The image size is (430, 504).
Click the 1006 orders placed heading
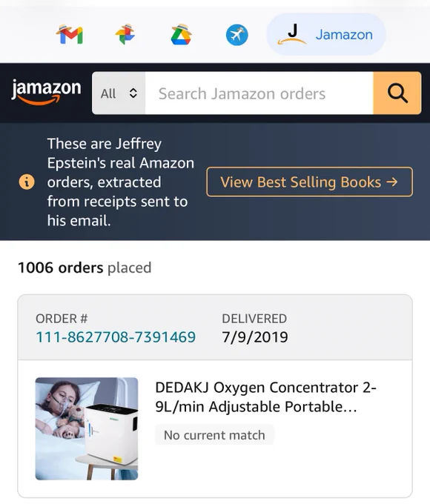[x=85, y=268]
